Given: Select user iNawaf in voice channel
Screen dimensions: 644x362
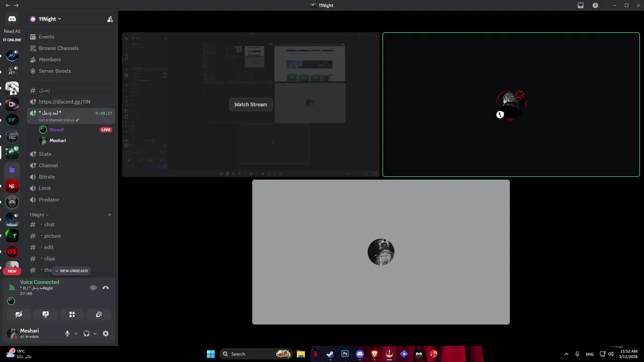Looking at the screenshot, I should [x=75, y=130].
